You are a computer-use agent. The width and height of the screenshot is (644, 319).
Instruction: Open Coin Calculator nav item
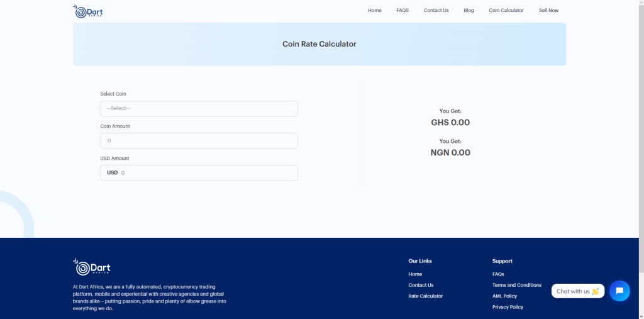click(x=506, y=10)
